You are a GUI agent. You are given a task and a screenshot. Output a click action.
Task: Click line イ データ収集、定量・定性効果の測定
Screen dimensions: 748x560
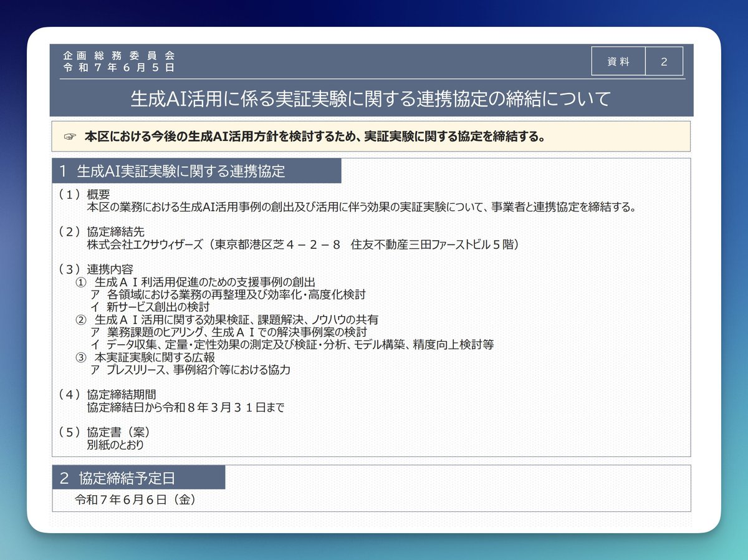(292, 344)
